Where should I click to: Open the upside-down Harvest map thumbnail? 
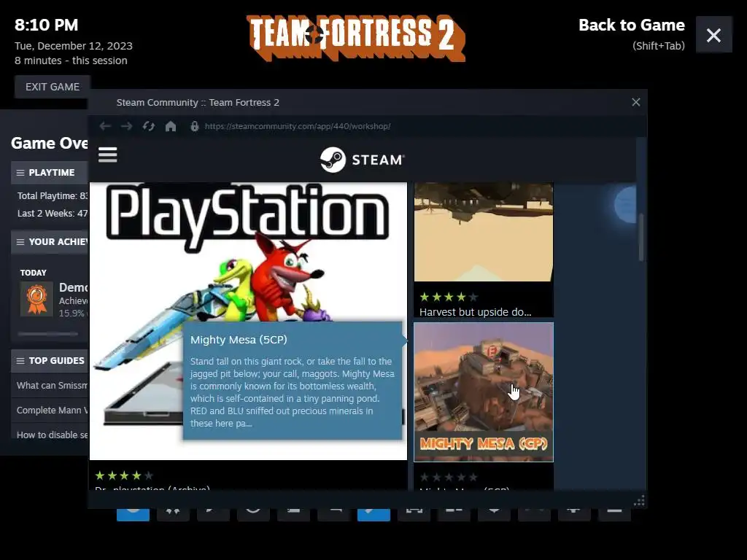(x=484, y=232)
